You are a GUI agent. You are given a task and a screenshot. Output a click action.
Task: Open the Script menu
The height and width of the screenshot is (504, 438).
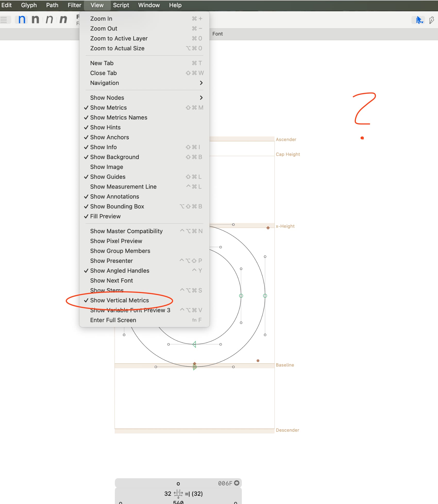121,5
